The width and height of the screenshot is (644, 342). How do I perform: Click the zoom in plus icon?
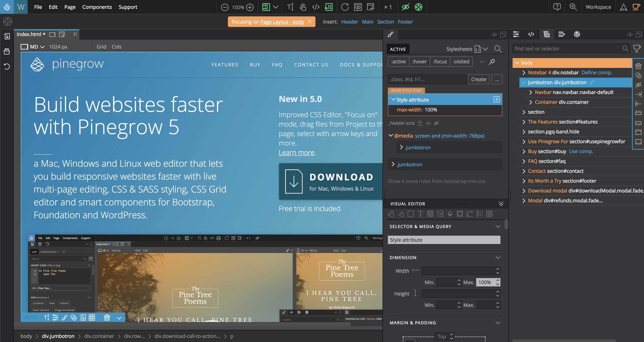(x=250, y=7)
